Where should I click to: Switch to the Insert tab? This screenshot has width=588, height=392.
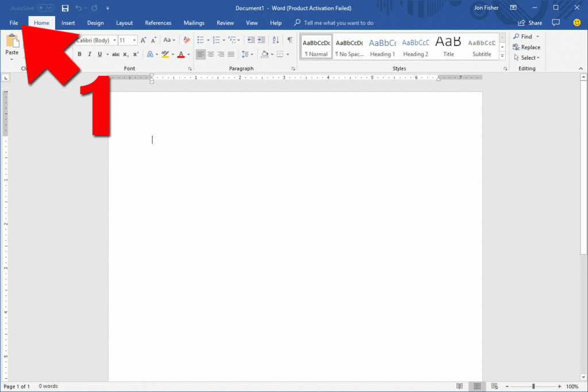pos(68,22)
